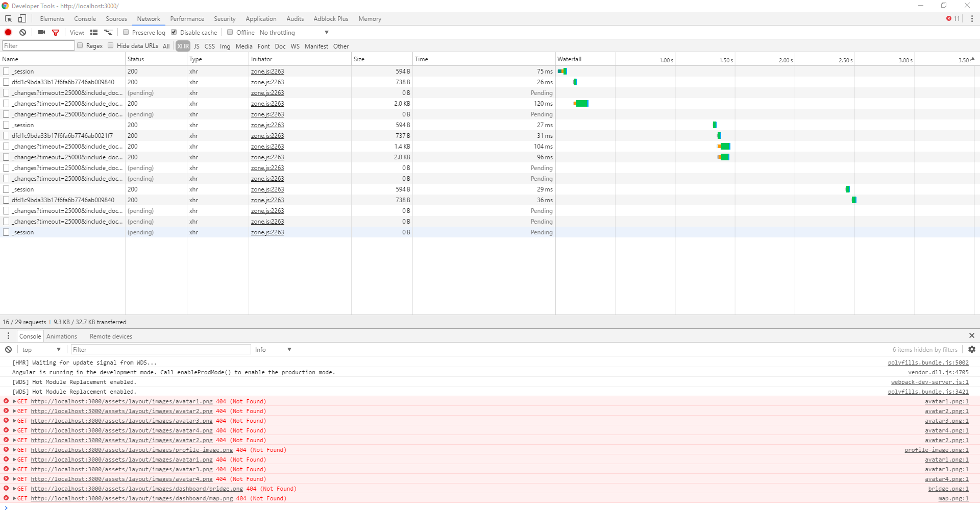Click inside the network Filter input field
The image size is (980, 531).
38,45
